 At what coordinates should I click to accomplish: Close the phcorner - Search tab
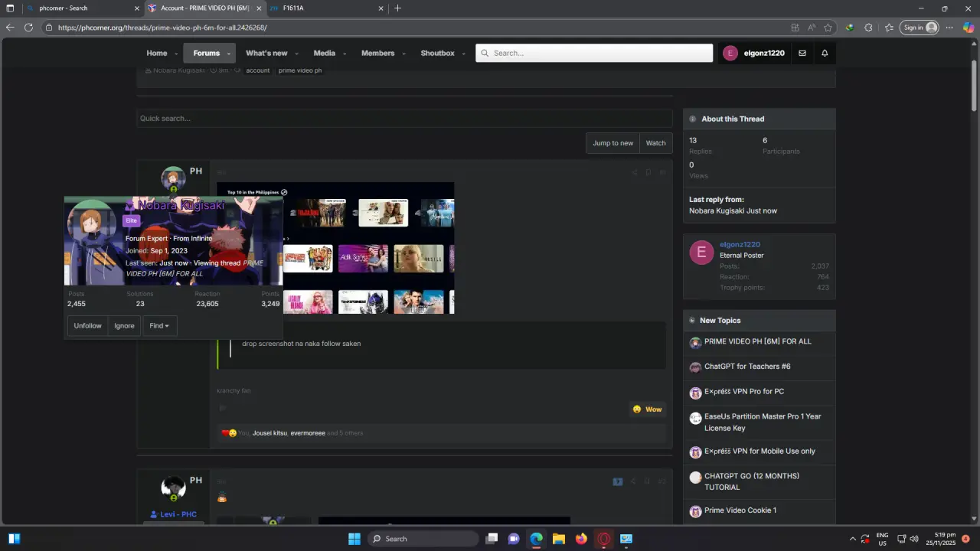click(137, 8)
